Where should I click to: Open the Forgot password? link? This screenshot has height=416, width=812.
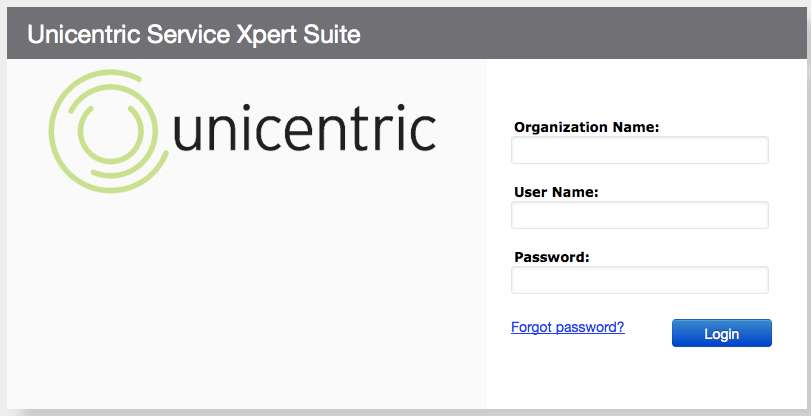[x=568, y=327]
